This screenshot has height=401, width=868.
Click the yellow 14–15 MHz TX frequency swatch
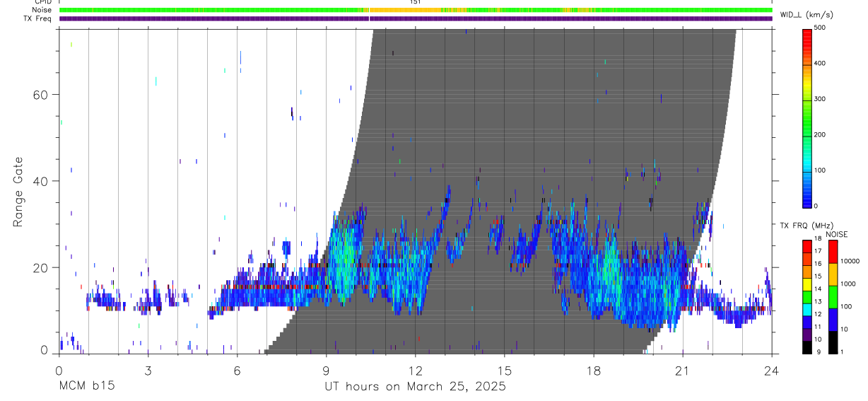tap(807, 283)
